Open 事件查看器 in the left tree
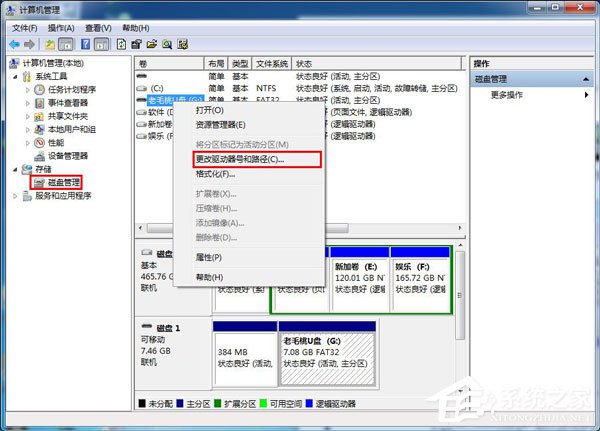Image resolution: width=600 pixels, height=431 pixels. pos(67,102)
